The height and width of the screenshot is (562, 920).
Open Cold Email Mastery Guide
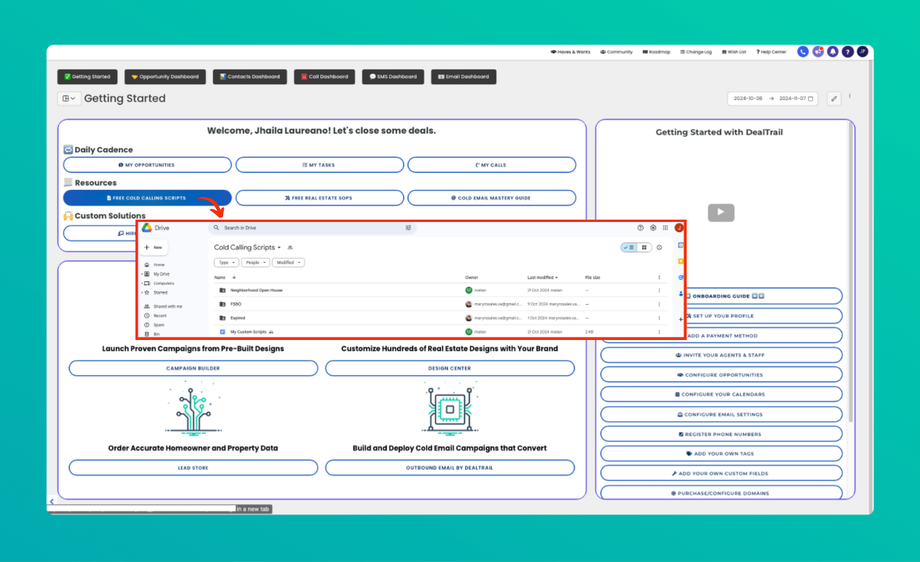click(492, 198)
